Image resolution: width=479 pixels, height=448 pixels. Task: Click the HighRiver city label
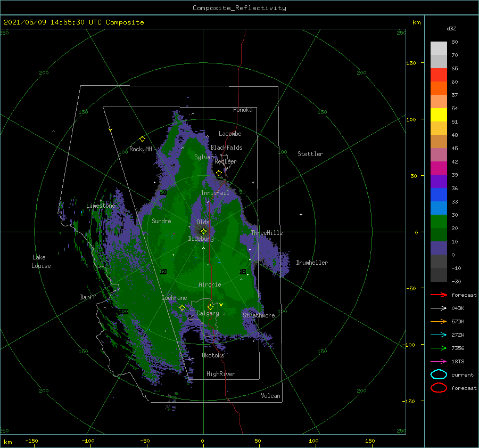click(221, 374)
